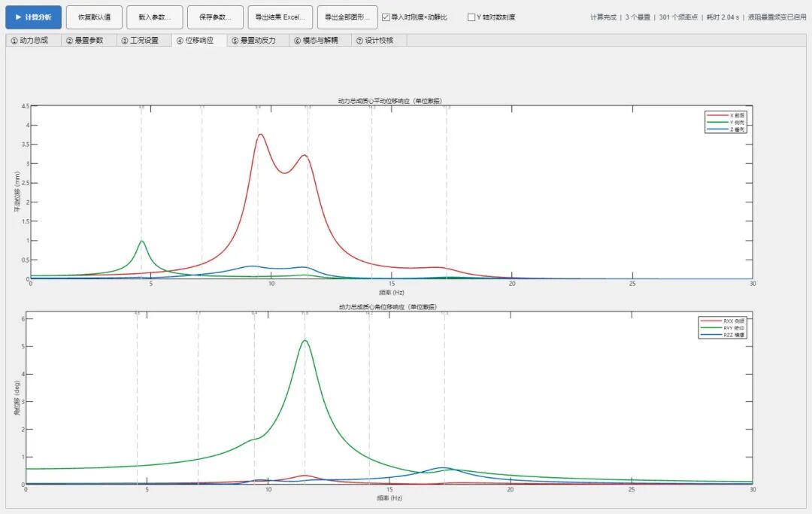Open the ② 悬置参数 tab

point(89,41)
